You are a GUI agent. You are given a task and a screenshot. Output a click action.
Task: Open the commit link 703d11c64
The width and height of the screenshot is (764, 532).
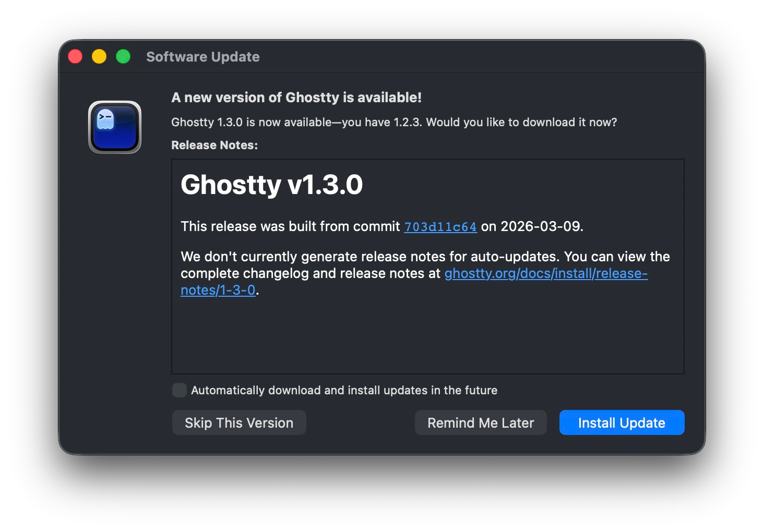[440, 226]
